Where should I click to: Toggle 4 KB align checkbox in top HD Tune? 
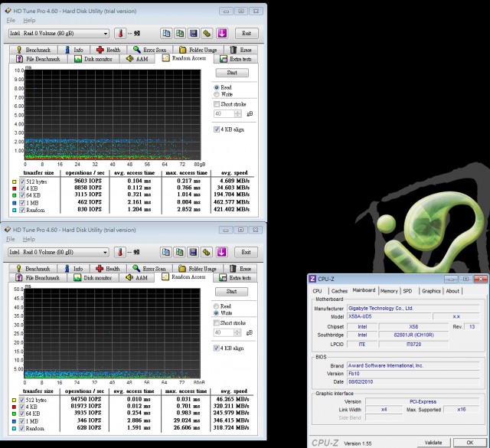(x=217, y=129)
